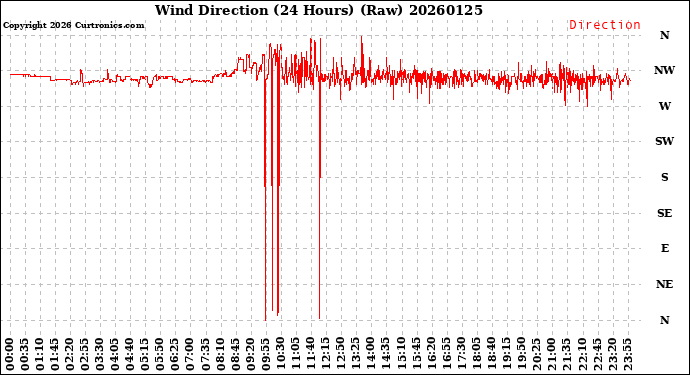Click the '11:05' time label

tap(296, 354)
